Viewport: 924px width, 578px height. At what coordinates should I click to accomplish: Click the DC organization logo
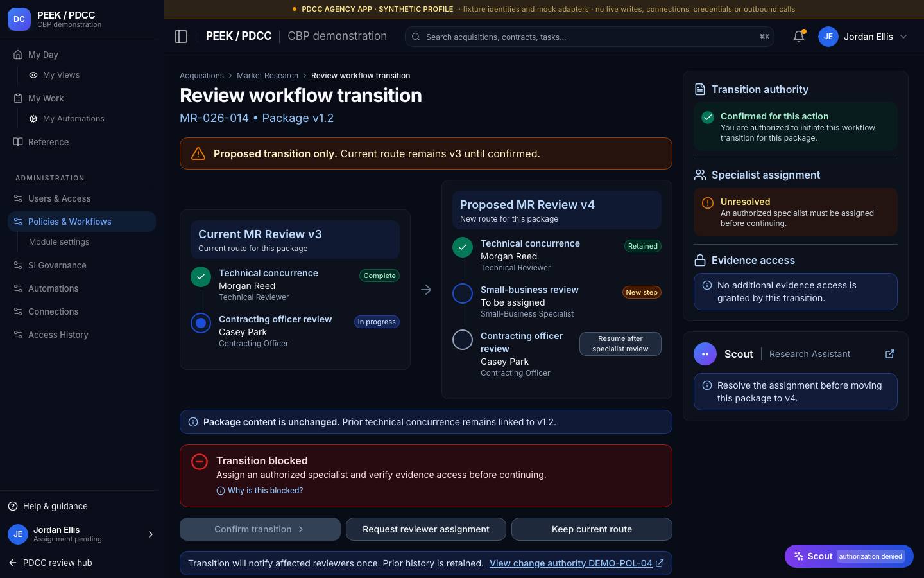(x=19, y=19)
